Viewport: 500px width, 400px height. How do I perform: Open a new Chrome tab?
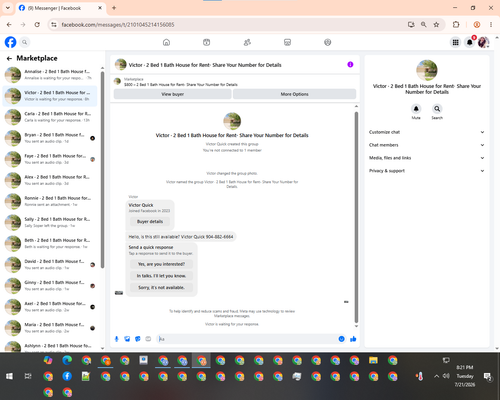pos(114,8)
